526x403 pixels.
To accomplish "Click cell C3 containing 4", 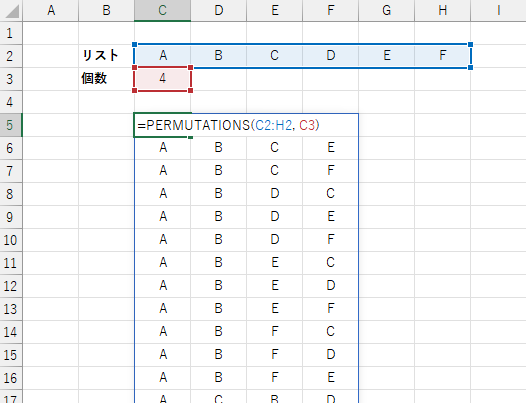I will point(162,79).
